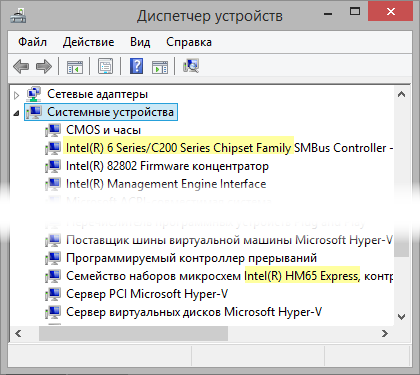Click the Сетевые адаптеры network icon
The image size is (420, 375).
coord(34,94)
